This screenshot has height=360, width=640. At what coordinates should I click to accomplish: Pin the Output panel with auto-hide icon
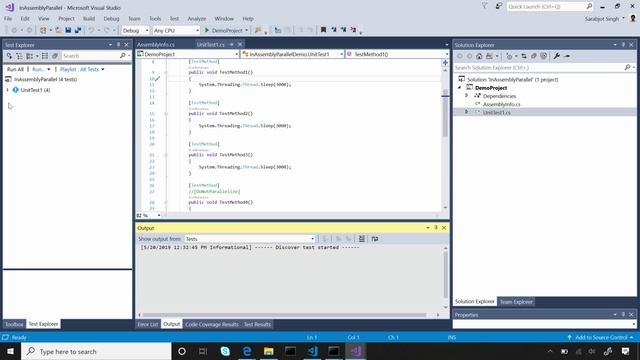tap(436, 228)
